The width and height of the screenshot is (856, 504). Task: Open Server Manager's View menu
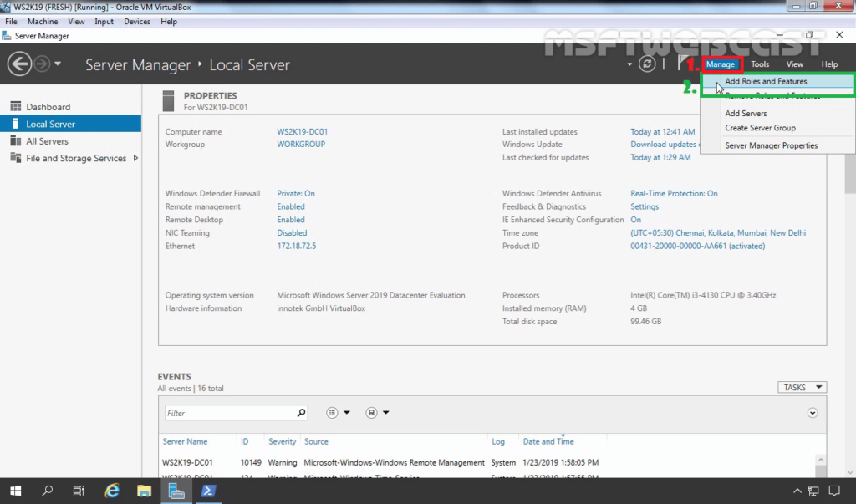[x=794, y=64]
